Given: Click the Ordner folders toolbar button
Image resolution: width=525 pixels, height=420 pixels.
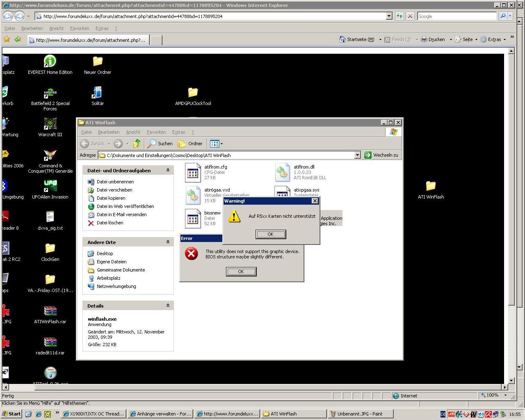Looking at the screenshot, I should [190, 144].
